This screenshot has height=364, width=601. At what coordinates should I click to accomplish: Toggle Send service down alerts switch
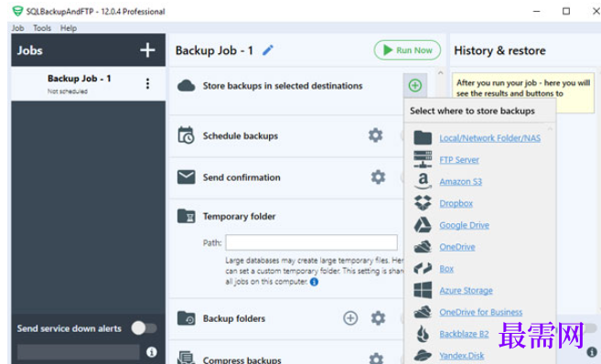tap(145, 328)
